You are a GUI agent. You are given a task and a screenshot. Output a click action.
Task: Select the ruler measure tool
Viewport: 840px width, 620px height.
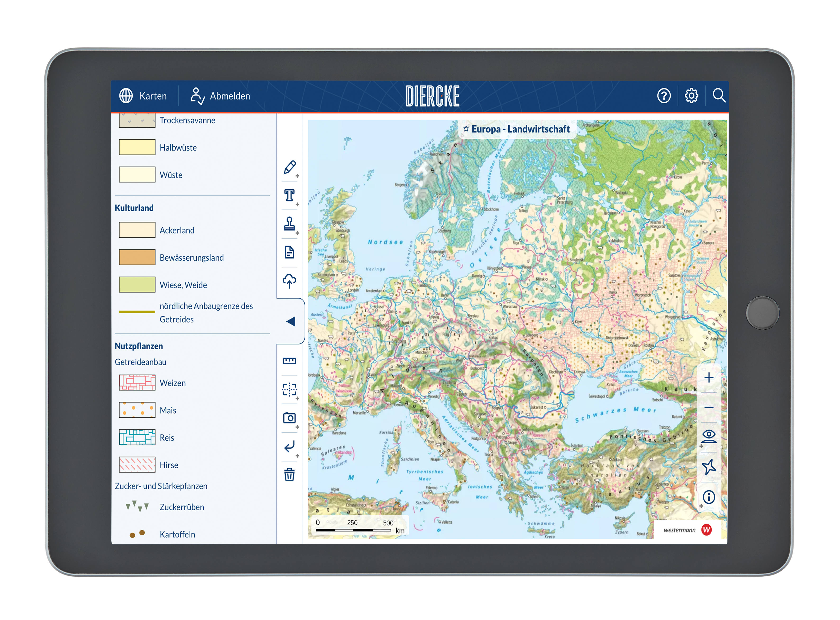[289, 361]
